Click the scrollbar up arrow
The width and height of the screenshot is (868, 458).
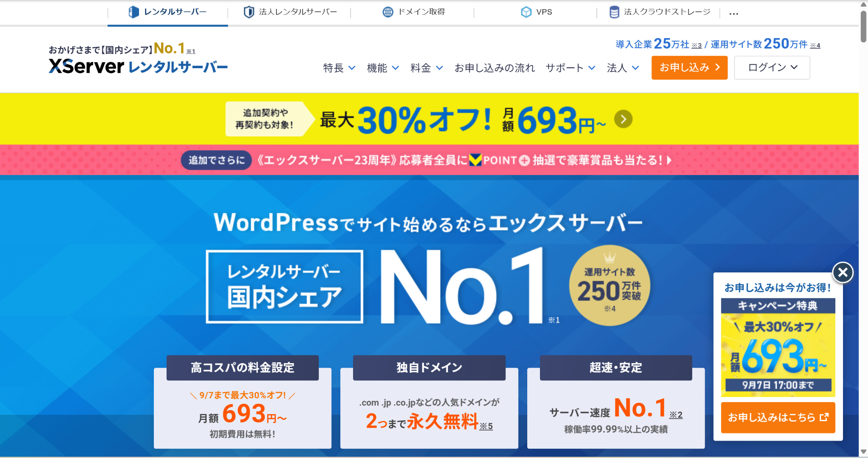coord(863,4)
